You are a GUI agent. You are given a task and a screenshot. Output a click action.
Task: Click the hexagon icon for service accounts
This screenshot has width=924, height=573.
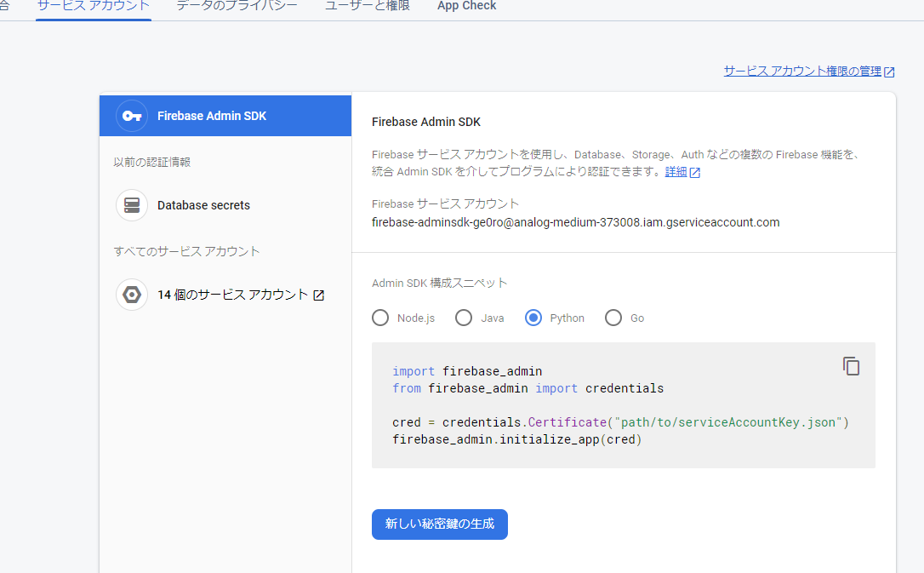[x=131, y=295]
